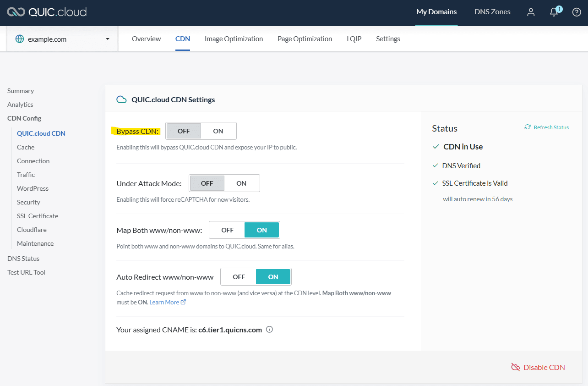Click the Refresh Status icon
The height and width of the screenshot is (386, 588).
pos(528,127)
